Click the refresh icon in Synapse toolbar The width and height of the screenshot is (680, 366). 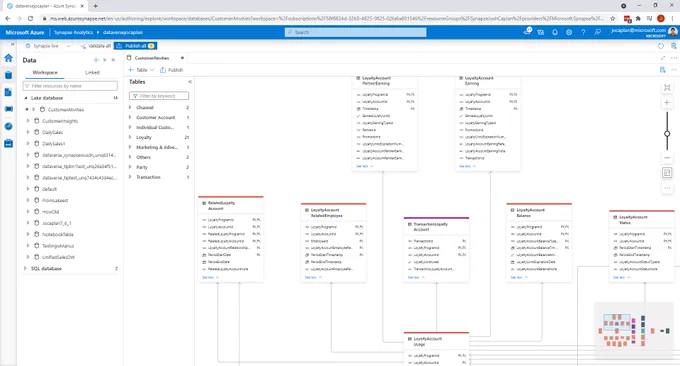(660, 46)
